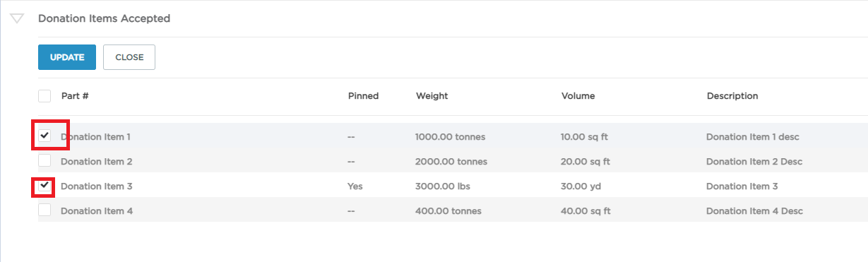Open the Donation Item 2 row name
Image resolution: width=868 pixels, height=262 pixels.
pyautogui.click(x=97, y=162)
